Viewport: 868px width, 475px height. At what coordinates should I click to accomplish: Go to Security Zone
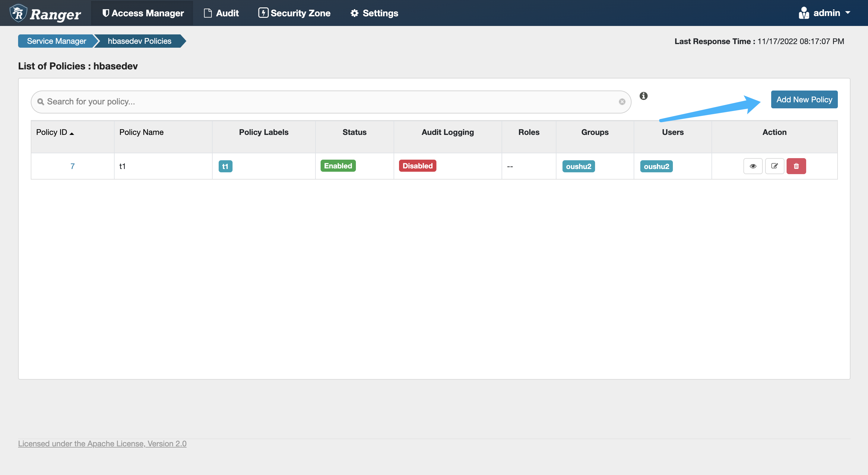[x=294, y=13]
